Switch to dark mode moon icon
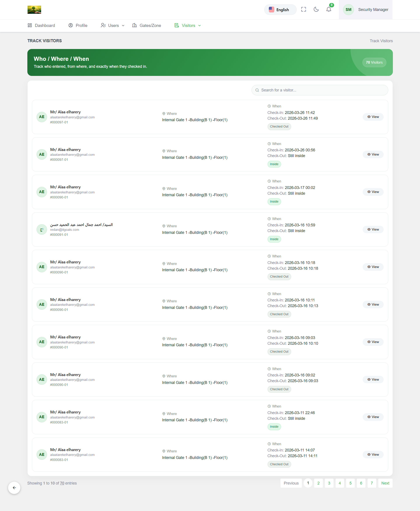Image resolution: width=420 pixels, height=511 pixels. pos(316,9)
